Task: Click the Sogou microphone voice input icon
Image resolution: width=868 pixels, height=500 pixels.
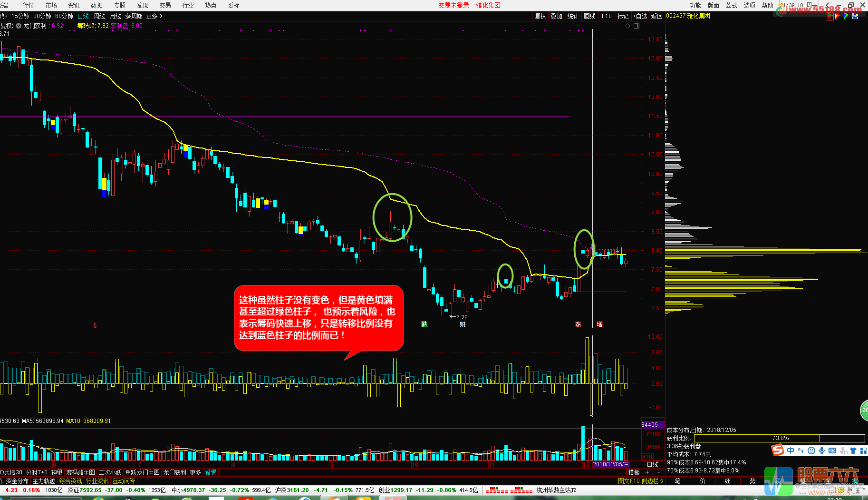Action: pos(822,451)
